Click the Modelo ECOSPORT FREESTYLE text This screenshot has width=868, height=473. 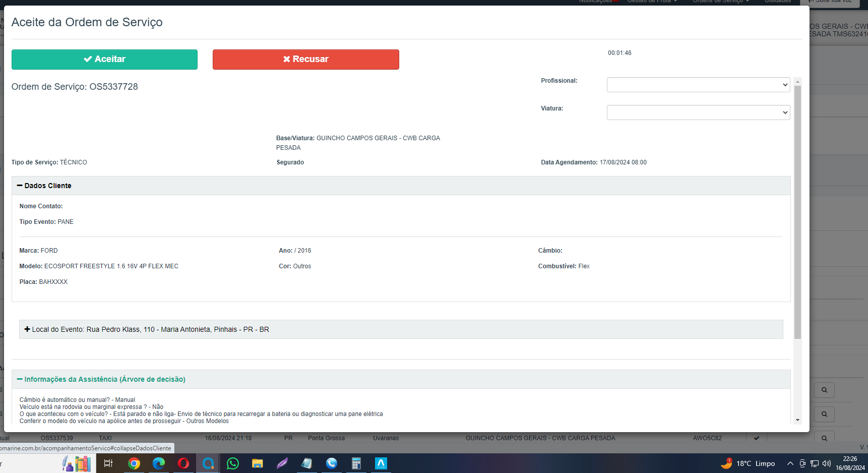(x=99, y=266)
